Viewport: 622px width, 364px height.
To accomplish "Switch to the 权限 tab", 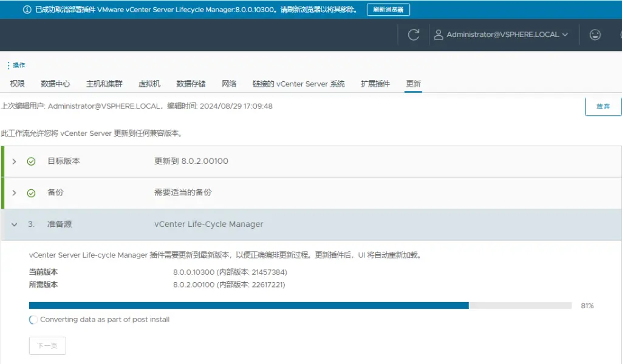I will coord(18,84).
